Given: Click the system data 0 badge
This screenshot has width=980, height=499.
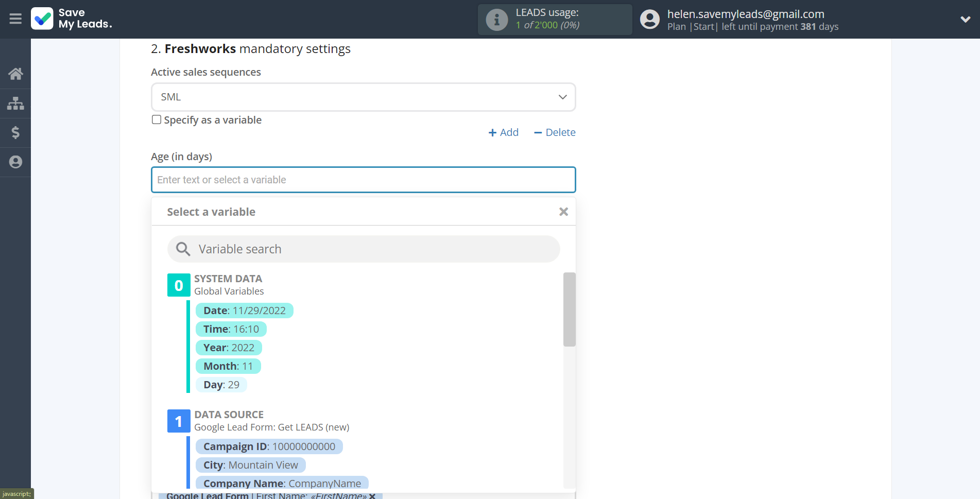Looking at the screenshot, I should [179, 285].
